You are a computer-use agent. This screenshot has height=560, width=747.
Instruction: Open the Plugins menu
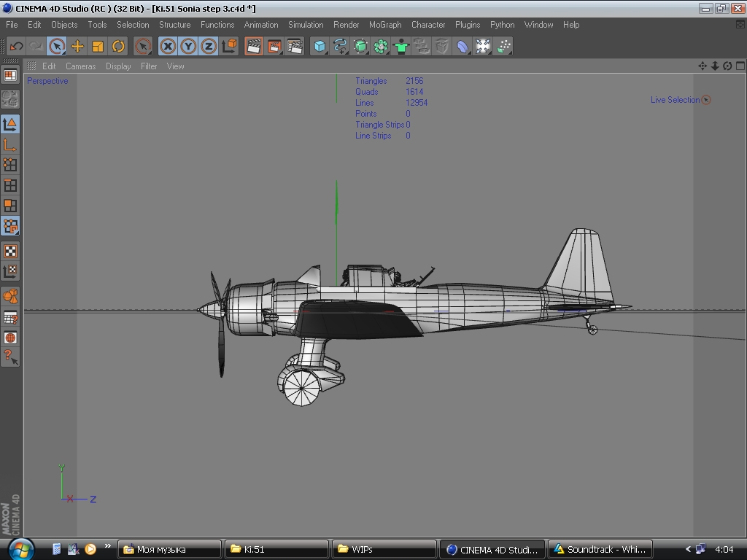[468, 25]
